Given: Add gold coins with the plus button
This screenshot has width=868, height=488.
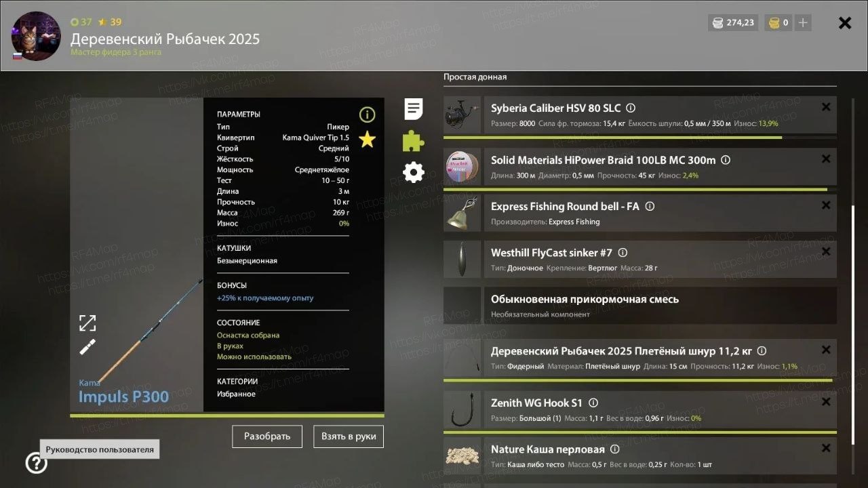Looking at the screenshot, I should pyautogui.click(x=803, y=22).
